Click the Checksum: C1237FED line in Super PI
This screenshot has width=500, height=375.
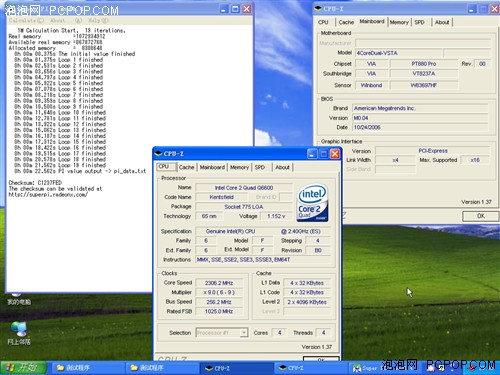pos(35,183)
